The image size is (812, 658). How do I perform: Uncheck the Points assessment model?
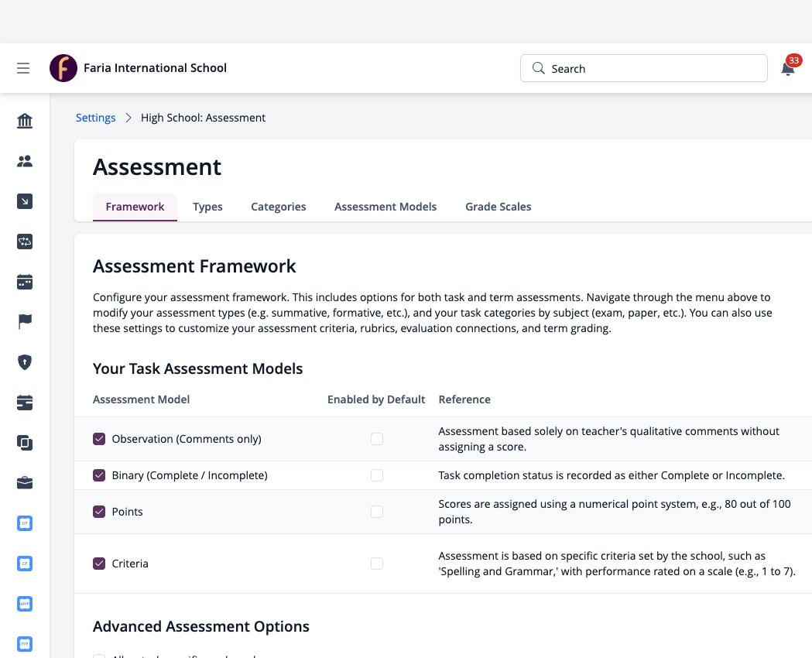click(x=99, y=512)
